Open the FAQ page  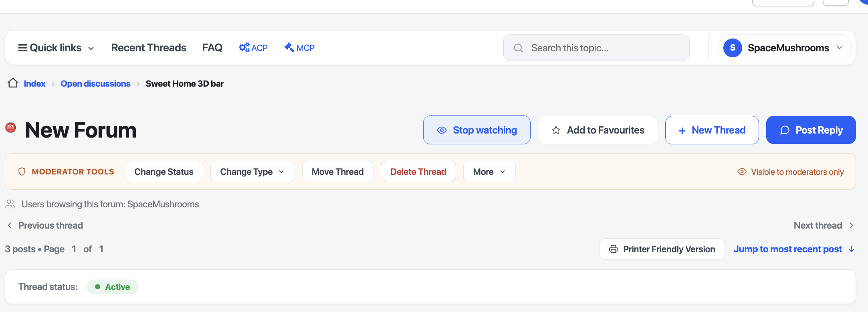point(212,48)
